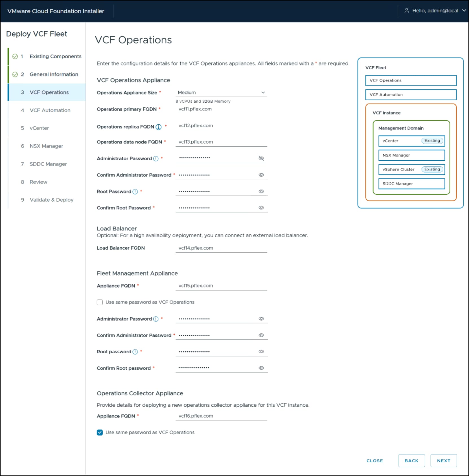Viewport: 469px width, 476px height.
Task: Click info icon beside Fleet Management Administrator Password
Action: click(156, 319)
